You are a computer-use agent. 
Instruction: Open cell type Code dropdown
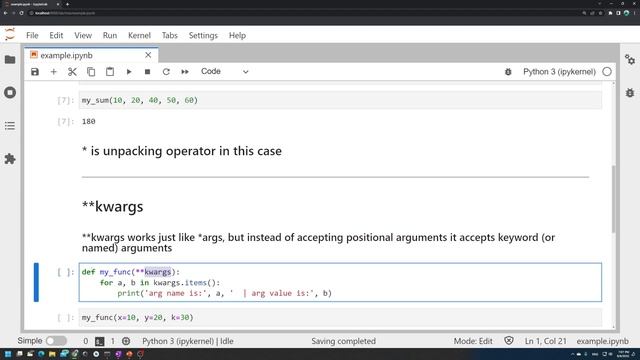point(224,71)
